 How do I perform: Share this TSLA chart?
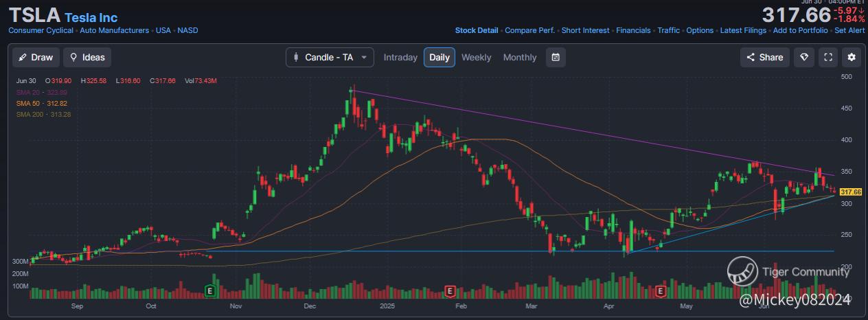764,58
